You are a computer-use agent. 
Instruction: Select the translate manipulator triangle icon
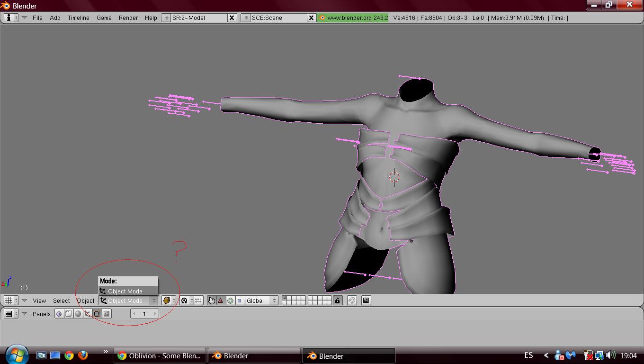click(221, 300)
